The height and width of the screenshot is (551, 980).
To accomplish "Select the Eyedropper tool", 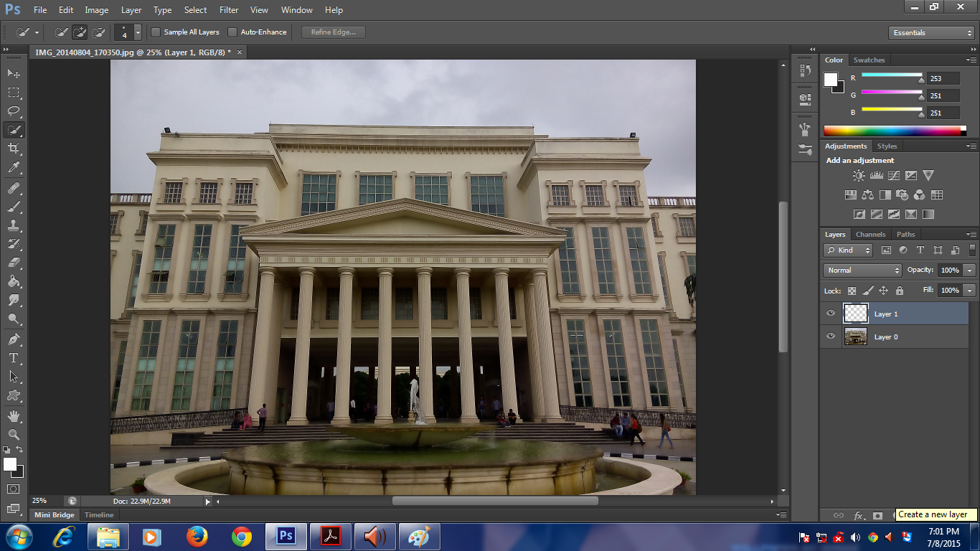I will [14, 167].
